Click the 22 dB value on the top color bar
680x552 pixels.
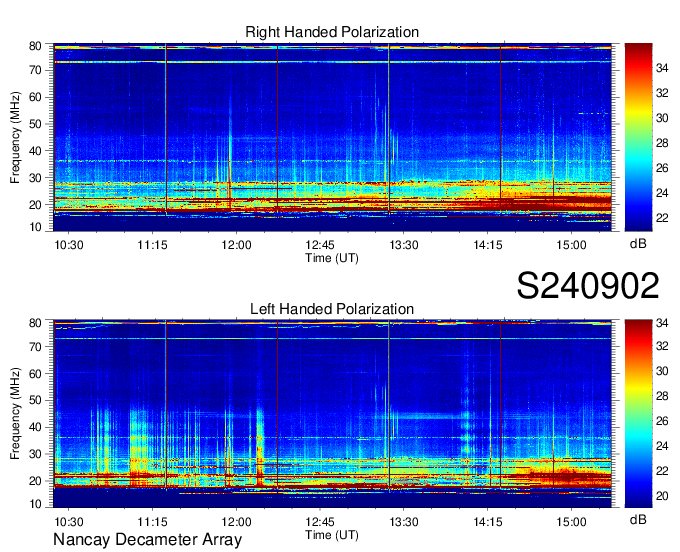[x=662, y=218]
